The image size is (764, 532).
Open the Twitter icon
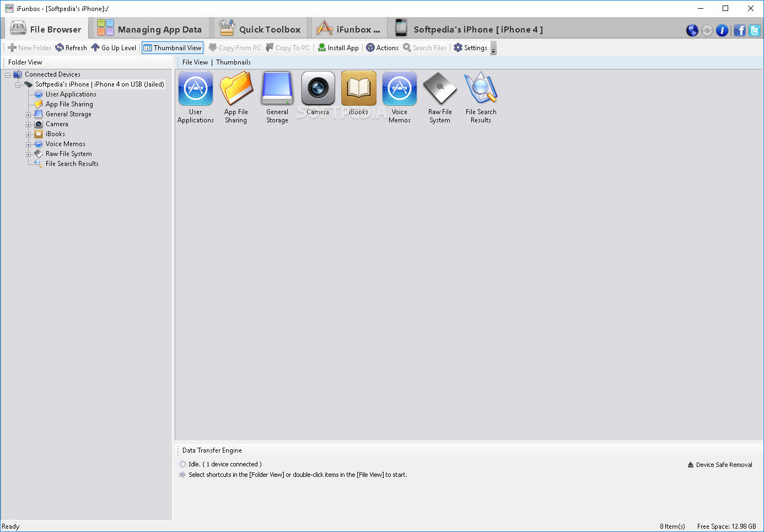tap(755, 30)
